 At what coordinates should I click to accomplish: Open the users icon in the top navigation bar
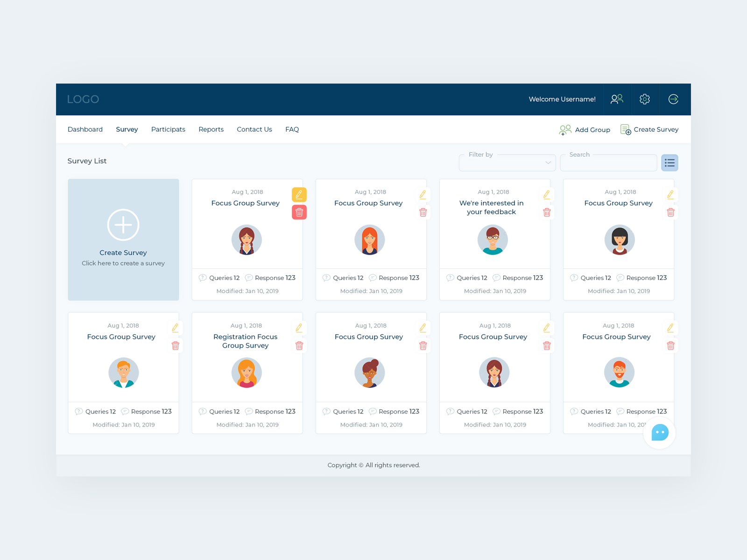617,99
